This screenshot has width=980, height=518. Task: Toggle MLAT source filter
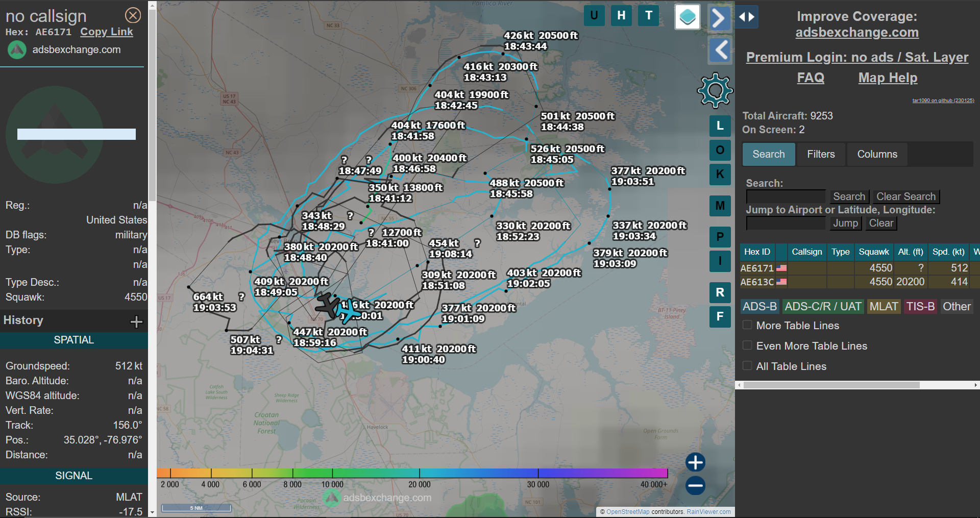(x=884, y=306)
